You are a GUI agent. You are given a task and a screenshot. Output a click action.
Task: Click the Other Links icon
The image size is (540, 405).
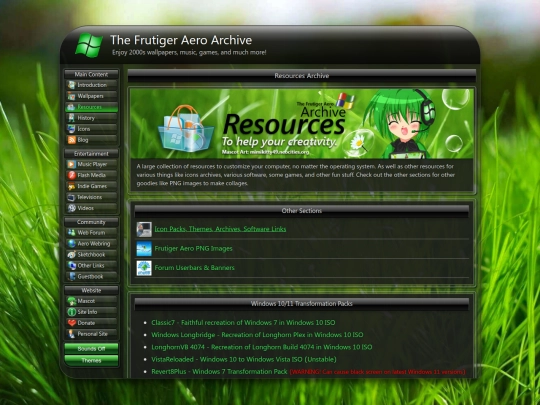(x=71, y=266)
